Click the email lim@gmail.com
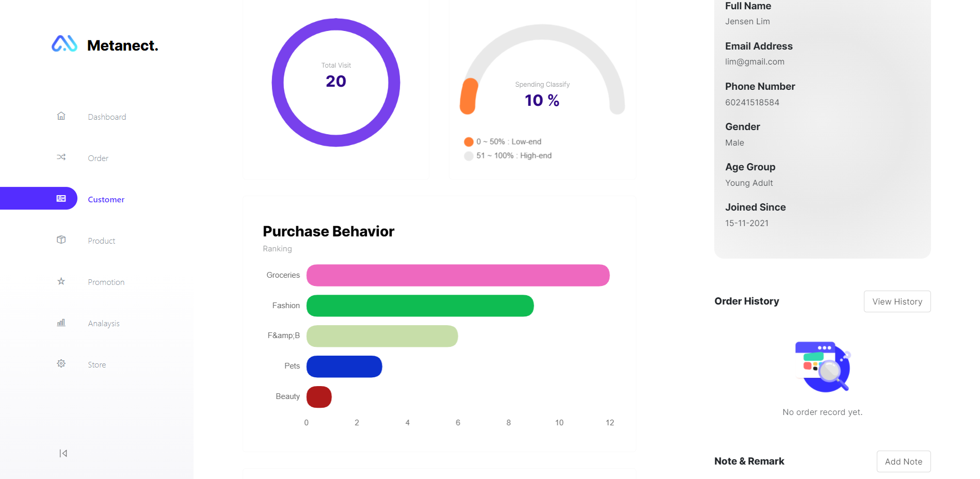This screenshot has height=479, width=980. click(x=754, y=62)
